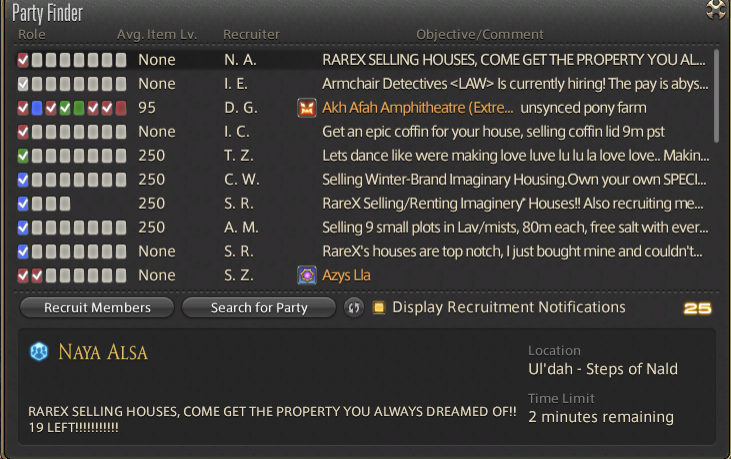Click the listing count 25 indicator
731x459 pixels.
pos(697,308)
